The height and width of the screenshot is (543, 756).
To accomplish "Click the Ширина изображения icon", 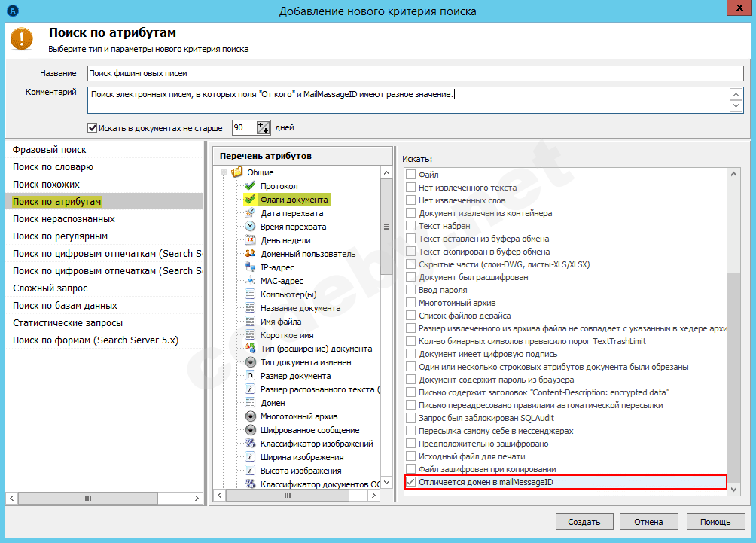I will (x=250, y=456).
